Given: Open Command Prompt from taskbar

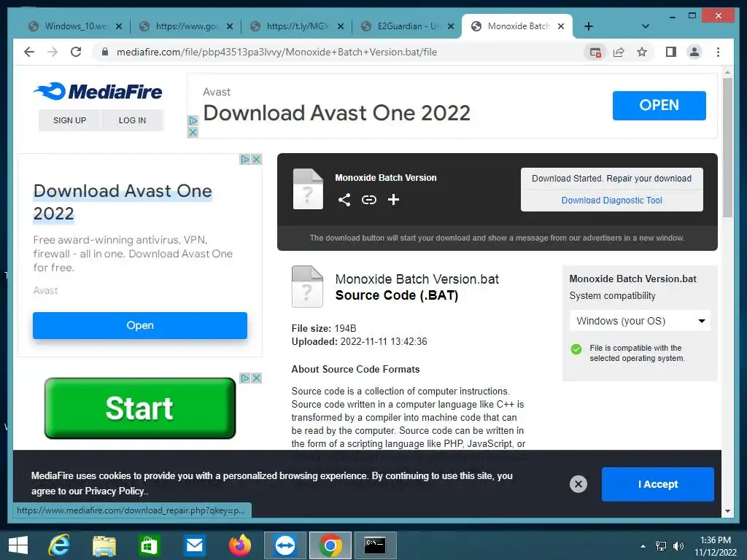Looking at the screenshot, I should pos(375,545).
